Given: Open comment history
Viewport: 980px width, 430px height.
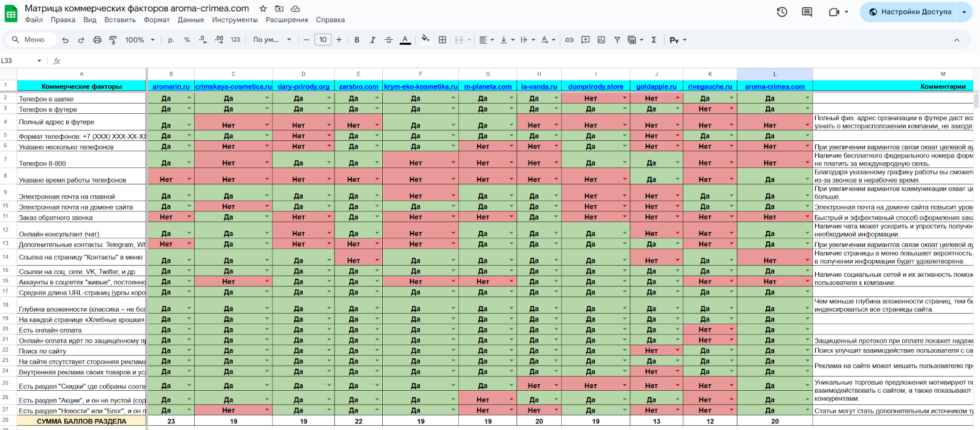Looking at the screenshot, I should pos(807,12).
